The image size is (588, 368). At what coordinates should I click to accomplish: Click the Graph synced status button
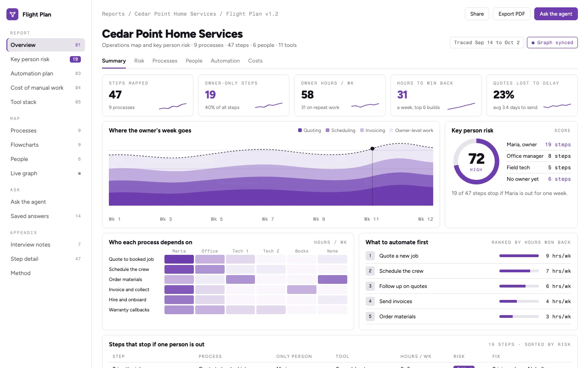point(552,43)
